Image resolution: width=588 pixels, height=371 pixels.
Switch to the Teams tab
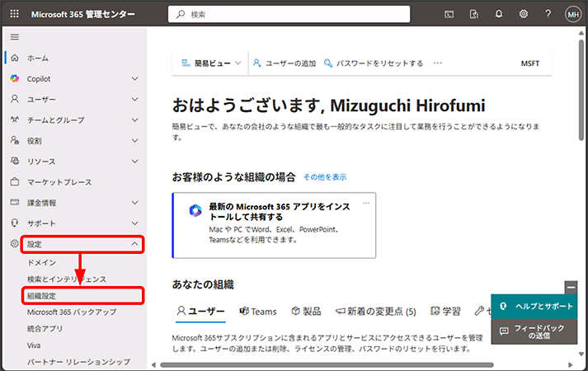point(258,312)
